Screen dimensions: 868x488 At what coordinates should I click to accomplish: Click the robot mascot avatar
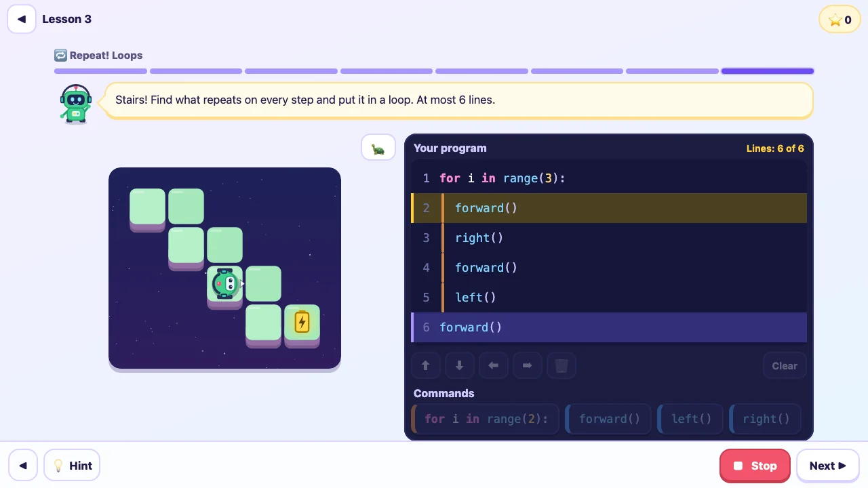click(75, 104)
